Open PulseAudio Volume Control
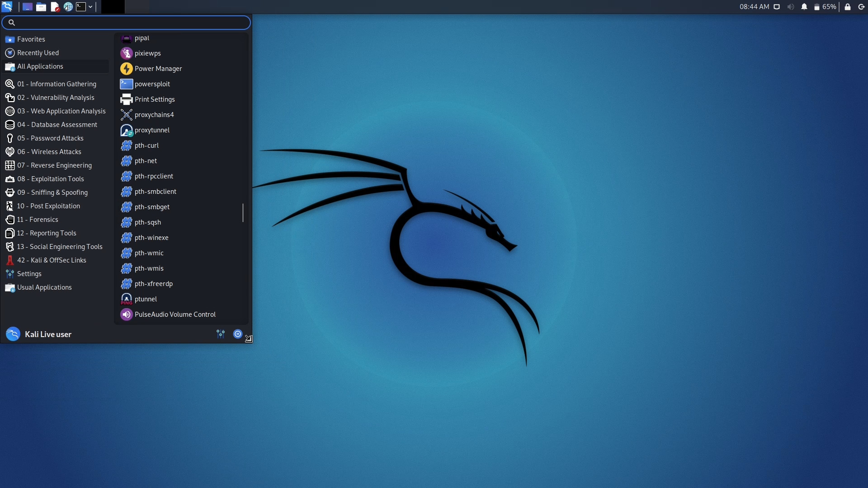The image size is (868, 488). click(x=175, y=314)
